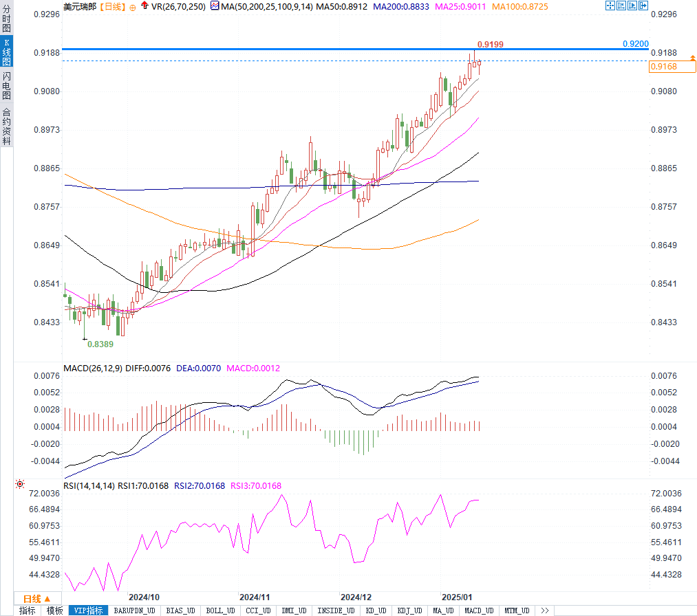Click the MA50:0.8912 value label
The height and width of the screenshot is (616, 697).
(x=341, y=7)
